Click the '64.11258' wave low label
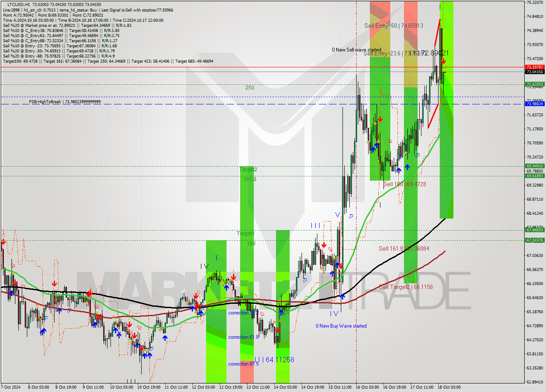Viewport: 546px width, 392px height. (x=280, y=360)
